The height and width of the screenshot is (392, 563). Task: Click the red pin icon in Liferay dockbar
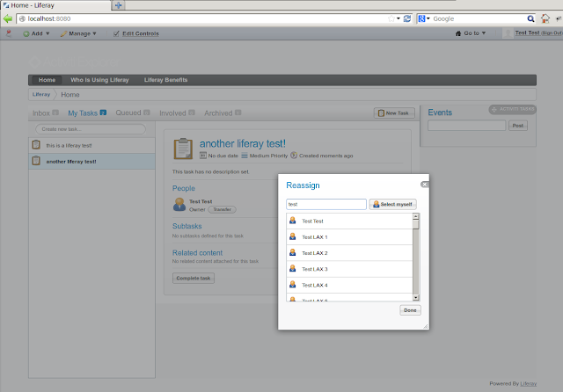tap(9, 33)
